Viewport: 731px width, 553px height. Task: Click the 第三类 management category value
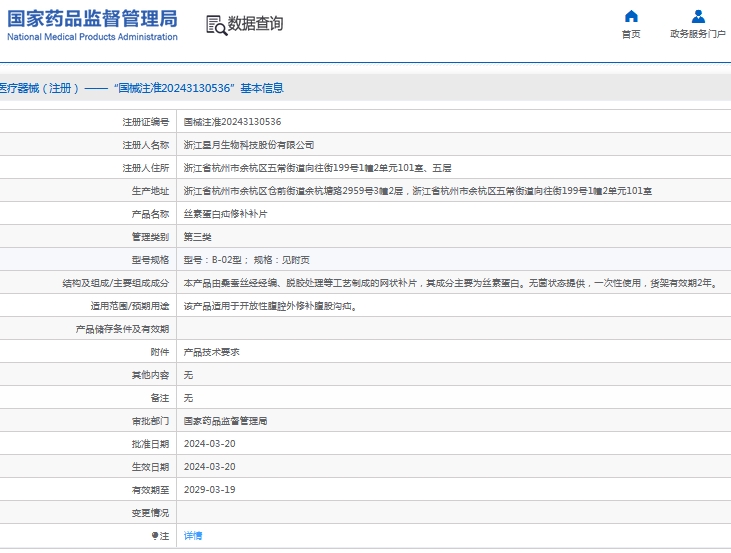coord(198,237)
